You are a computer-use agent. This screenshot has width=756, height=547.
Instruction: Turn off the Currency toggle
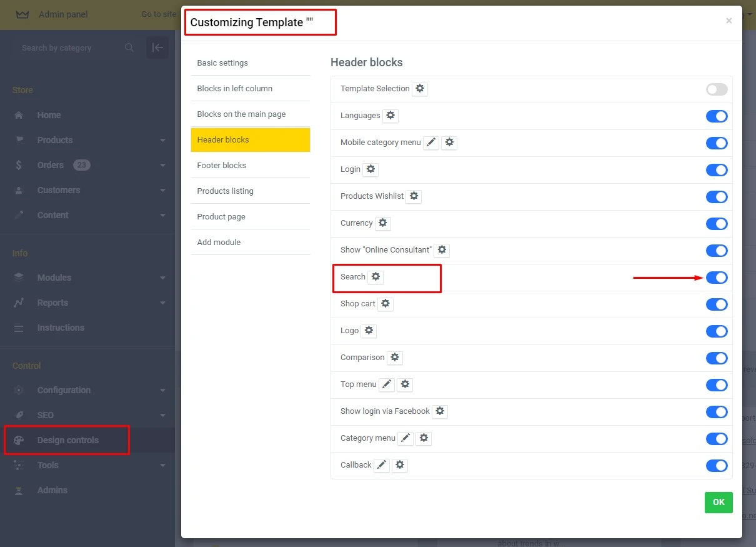tap(717, 224)
